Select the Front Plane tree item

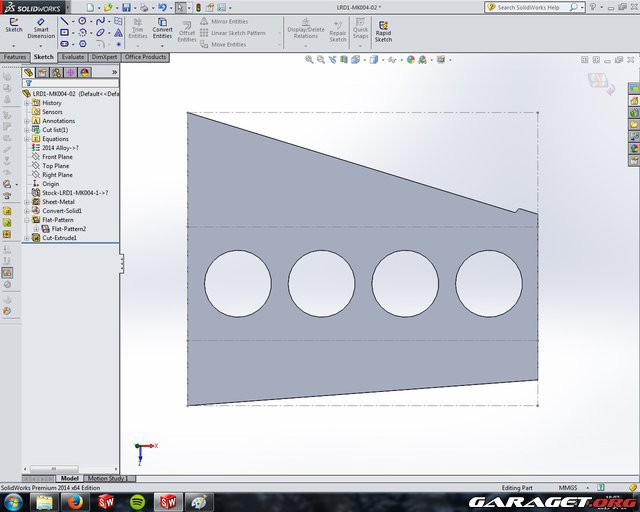(56, 157)
